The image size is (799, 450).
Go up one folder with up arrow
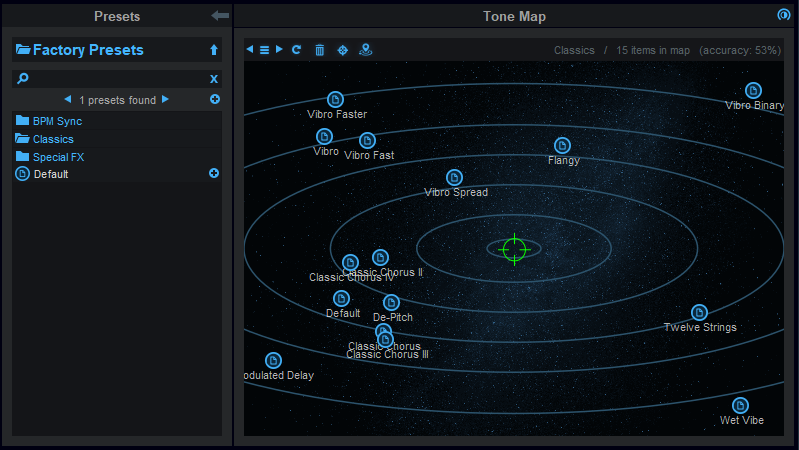pos(213,50)
